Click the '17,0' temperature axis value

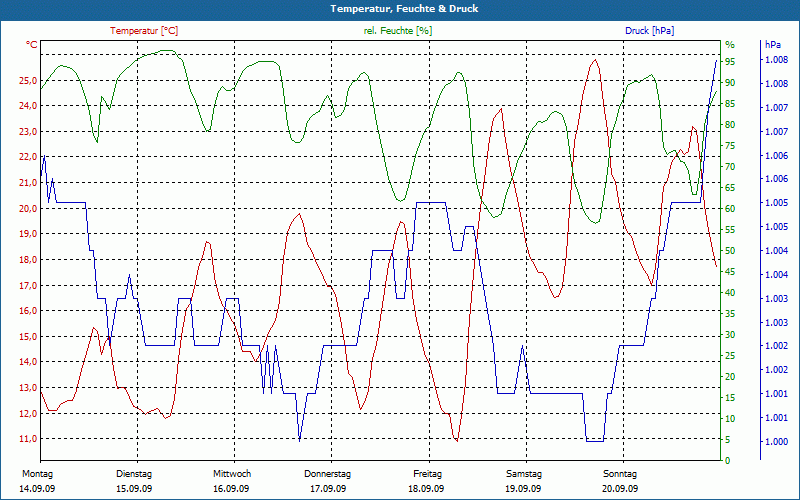pos(28,285)
